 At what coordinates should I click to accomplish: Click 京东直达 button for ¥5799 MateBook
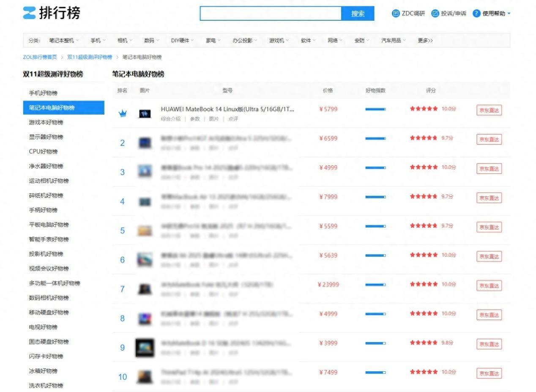tap(489, 110)
